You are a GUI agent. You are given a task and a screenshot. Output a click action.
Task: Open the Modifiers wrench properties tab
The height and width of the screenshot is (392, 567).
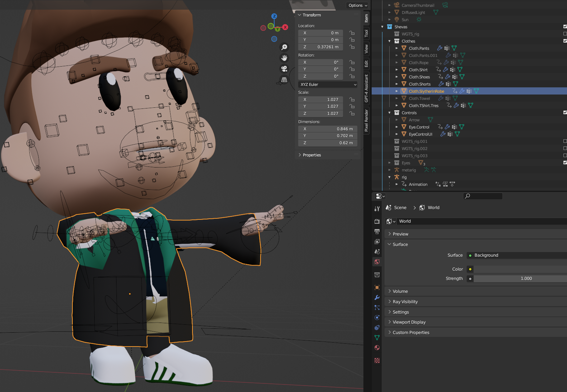(x=377, y=297)
